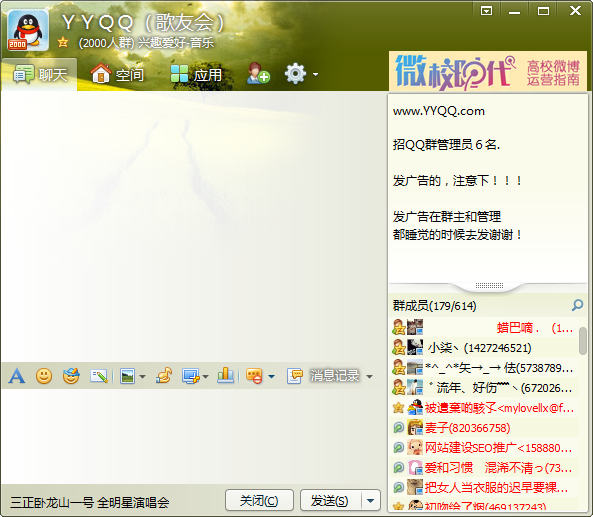Open the smiley emoticon picker
593x517 pixels.
tap(44, 376)
